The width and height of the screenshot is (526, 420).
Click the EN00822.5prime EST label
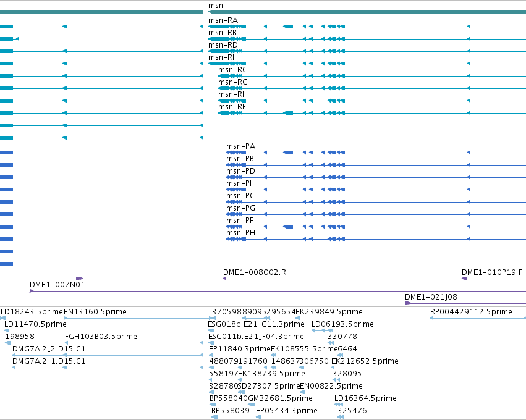331,387
